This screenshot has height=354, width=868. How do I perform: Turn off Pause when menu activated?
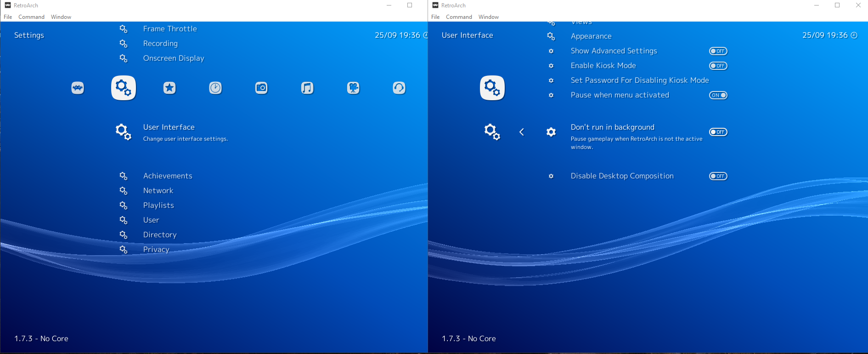(x=718, y=95)
